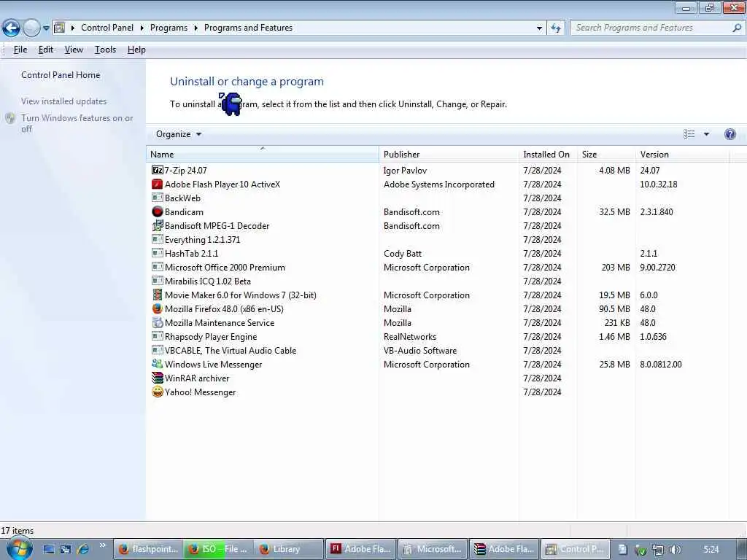Click the Everything 1.2.1.371 icon
The height and width of the screenshot is (560, 747).
(x=158, y=238)
